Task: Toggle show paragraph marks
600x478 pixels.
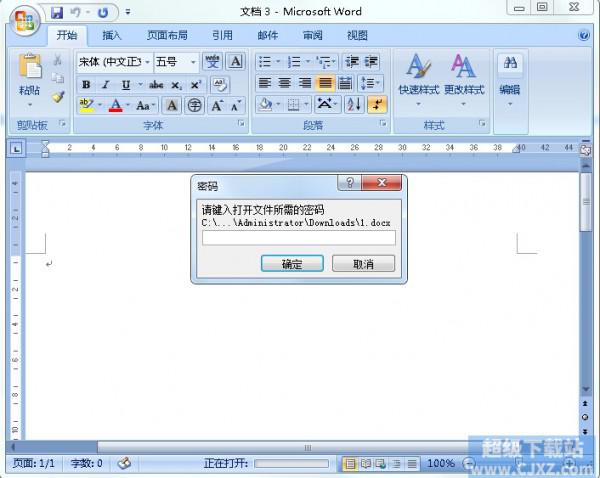Action: point(377,104)
